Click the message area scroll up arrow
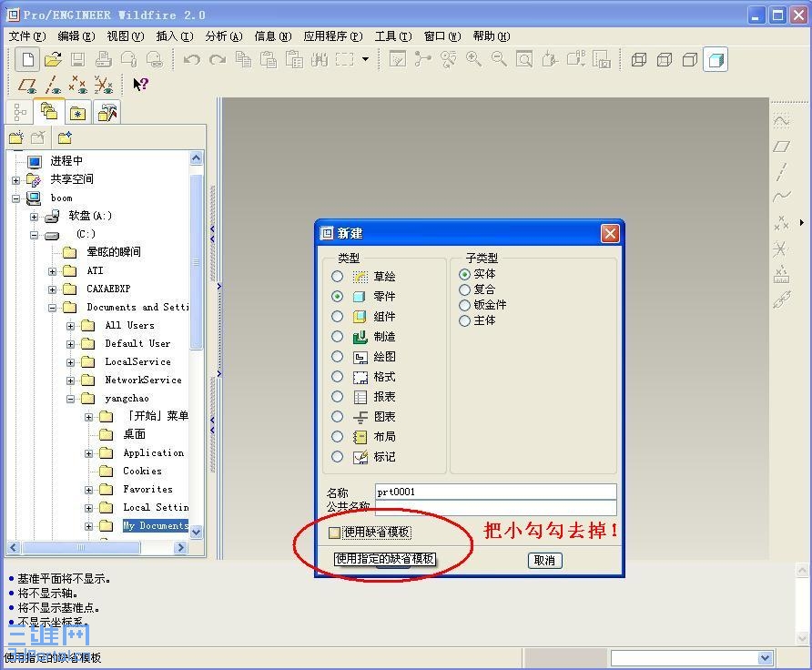 click(802, 571)
